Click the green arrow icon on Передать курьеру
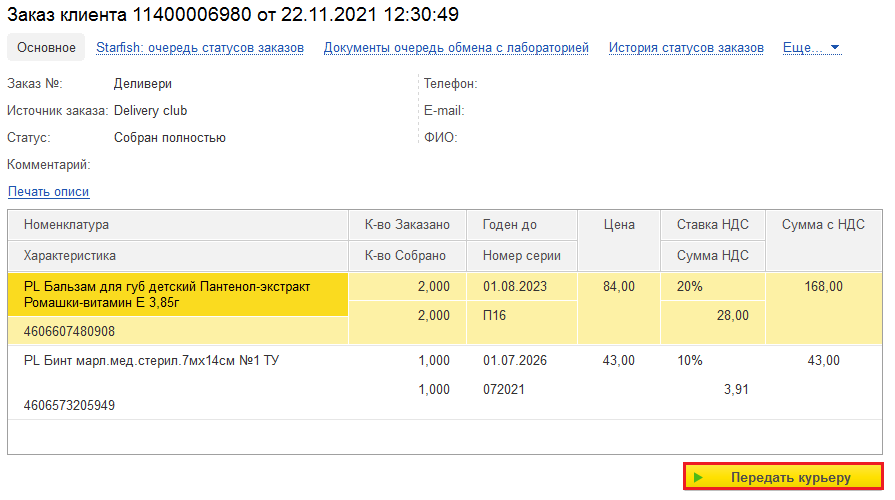Viewport: 895px width, 500px height. (x=698, y=477)
